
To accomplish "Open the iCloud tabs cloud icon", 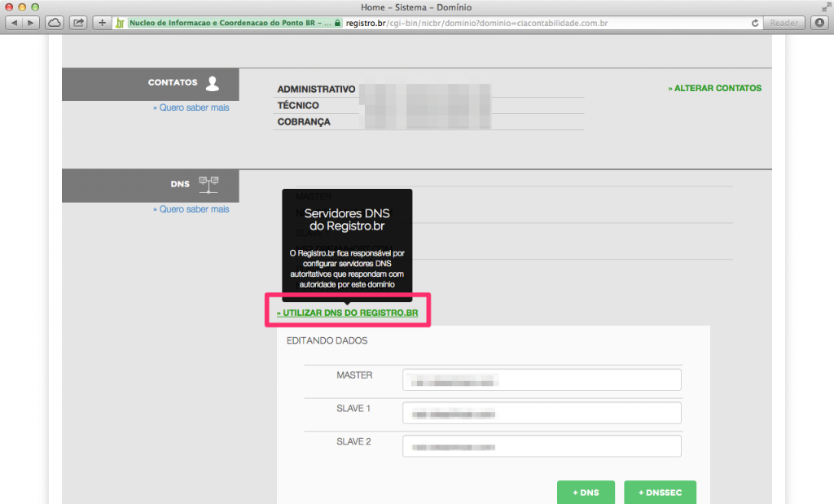I will point(55,23).
